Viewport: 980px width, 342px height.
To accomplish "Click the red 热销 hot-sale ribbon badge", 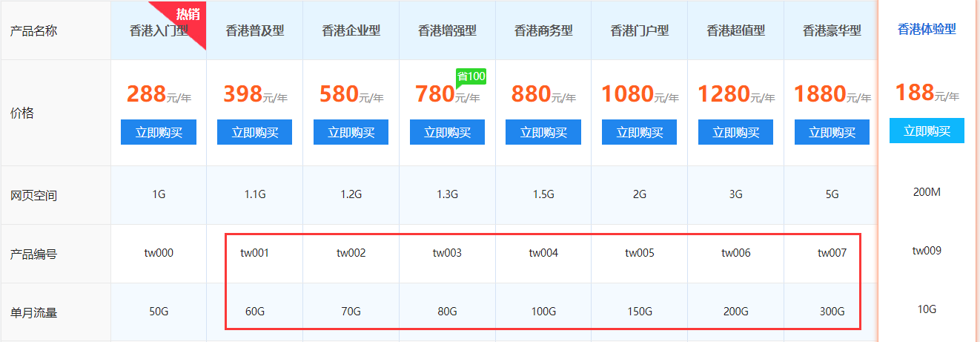I will click(187, 16).
